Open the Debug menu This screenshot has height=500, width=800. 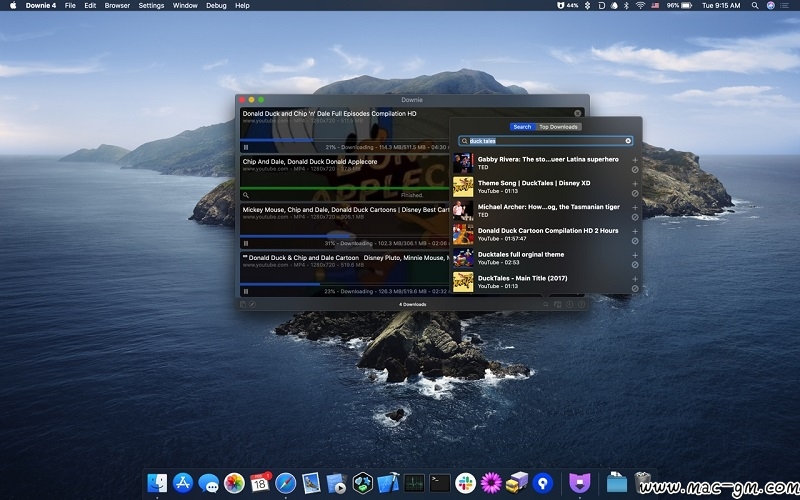click(216, 6)
